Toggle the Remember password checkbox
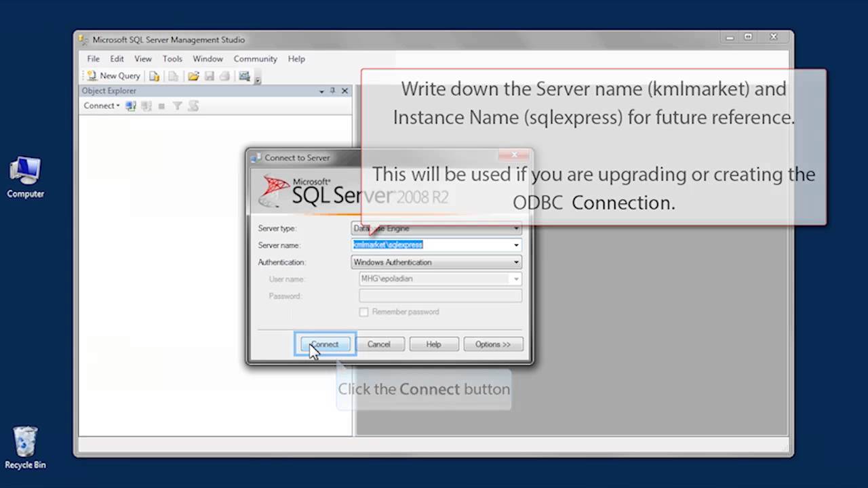Image resolution: width=868 pixels, height=488 pixels. coord(364,312)
